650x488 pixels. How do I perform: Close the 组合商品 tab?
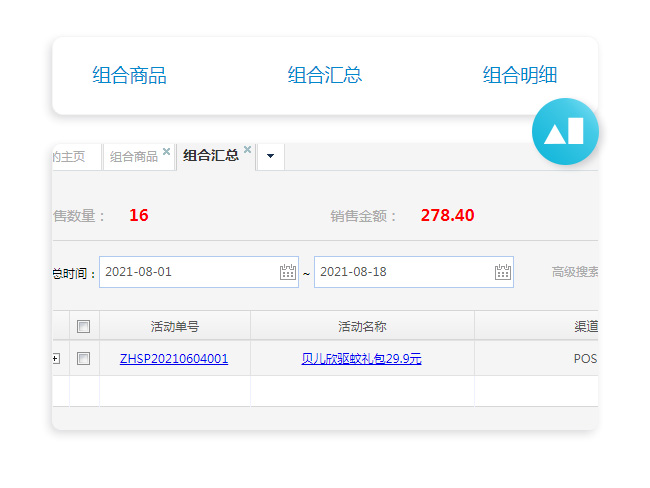[166, 152]
